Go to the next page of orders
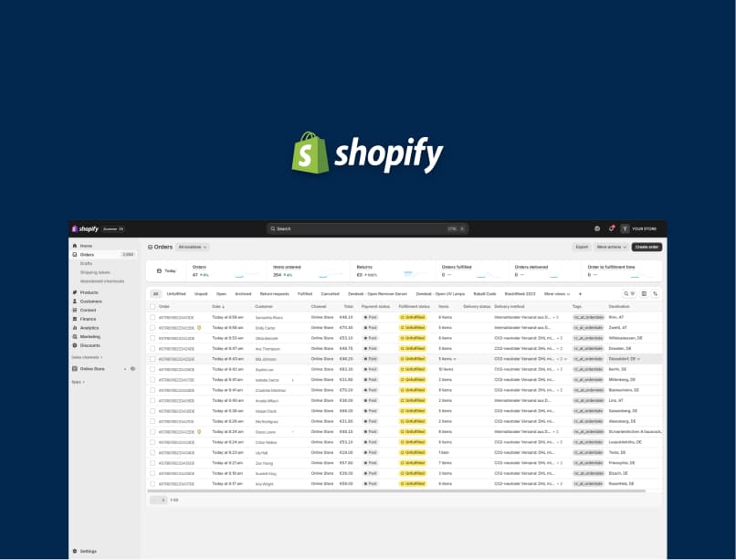Viewport: 736px width, 560px height. (163, 501)
